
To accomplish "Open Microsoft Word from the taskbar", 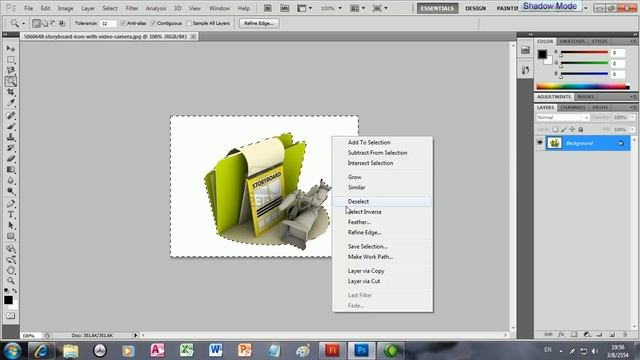I will pyautogui.click(x=215, y=351).
